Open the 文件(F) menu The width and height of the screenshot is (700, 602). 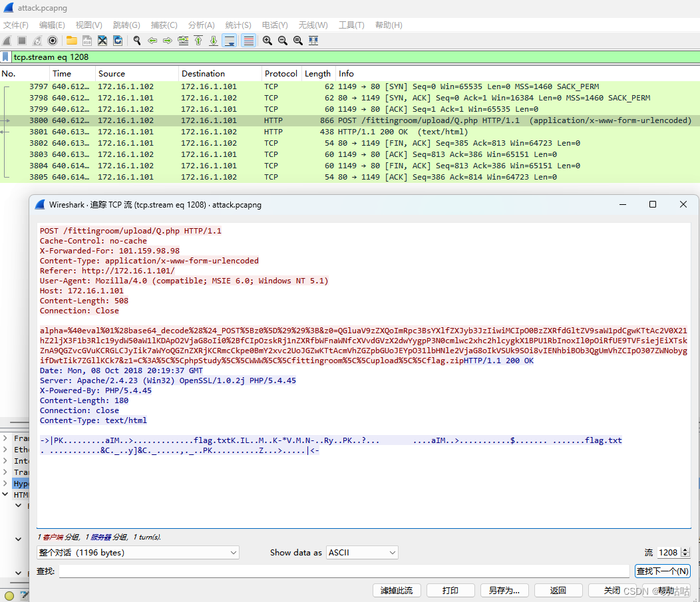(x=15, y=25)
